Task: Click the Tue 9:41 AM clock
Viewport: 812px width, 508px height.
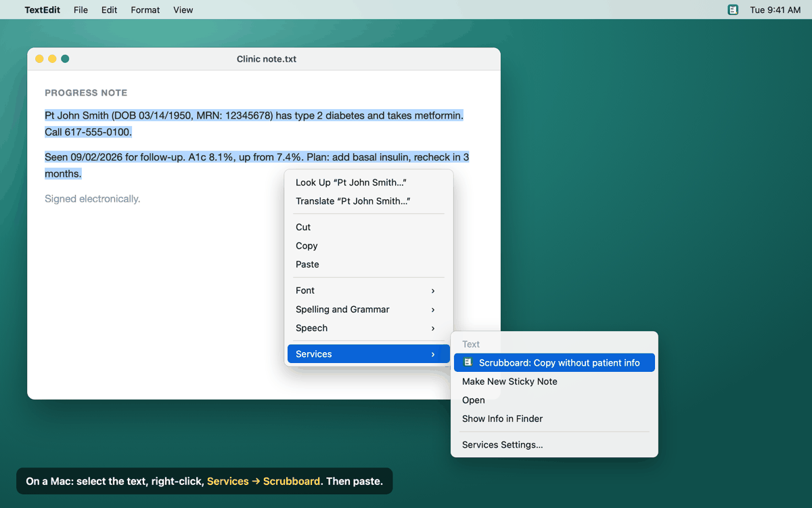Action: click(x=775, y=9)
